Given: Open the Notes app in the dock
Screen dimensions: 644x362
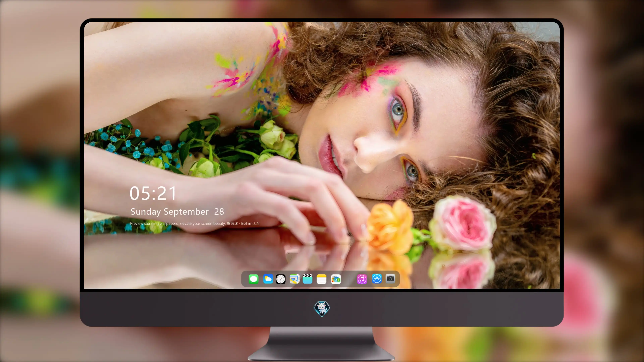Looking at the screenshot, I should pos(321,279).
